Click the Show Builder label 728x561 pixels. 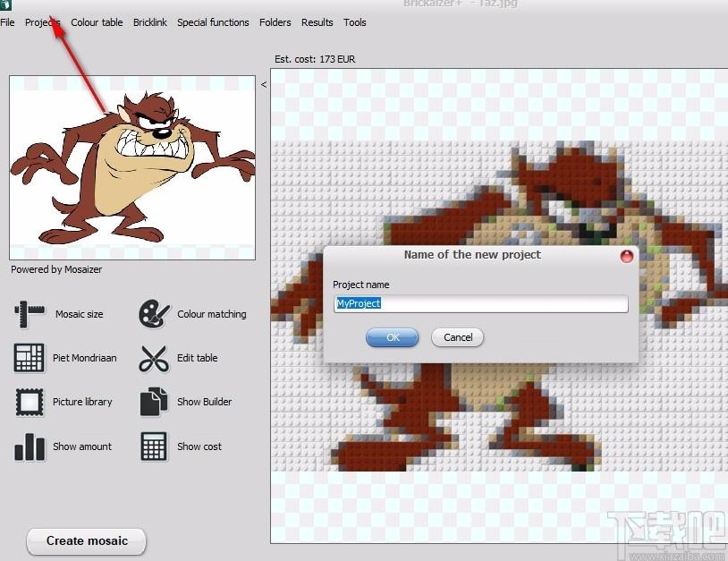(x=204, y=402)
